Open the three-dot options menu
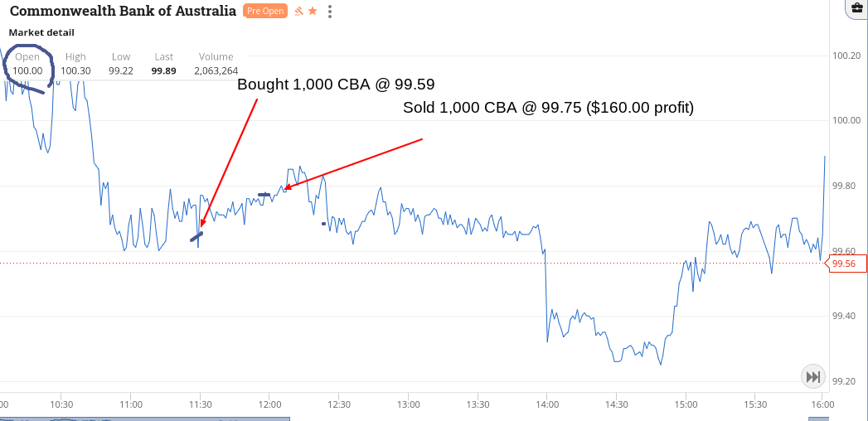Image resolution: width=868 pixels, height=421 pixels. pos(331,12)
